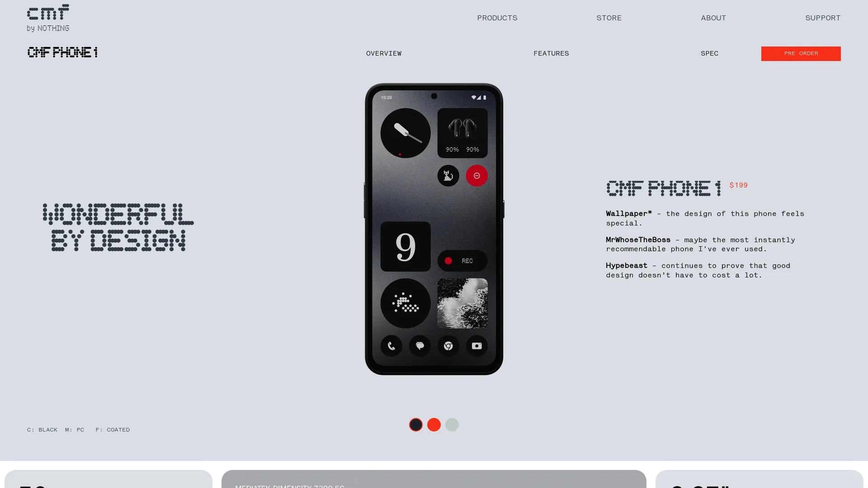Viewport: 868px width, 488px height.
Task: Select the black color variant swatch
Action: (x=415, y=424)
